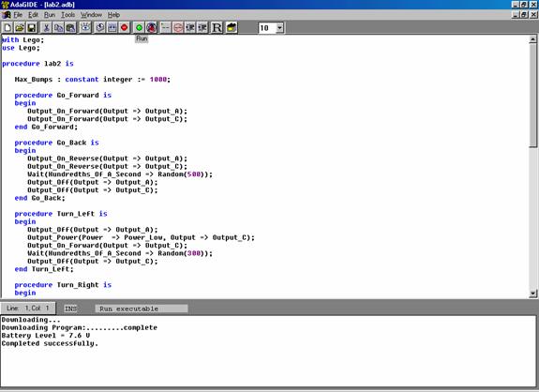
Task: Copy using the toolbar copy icon
Action: [x=58, y=27]
